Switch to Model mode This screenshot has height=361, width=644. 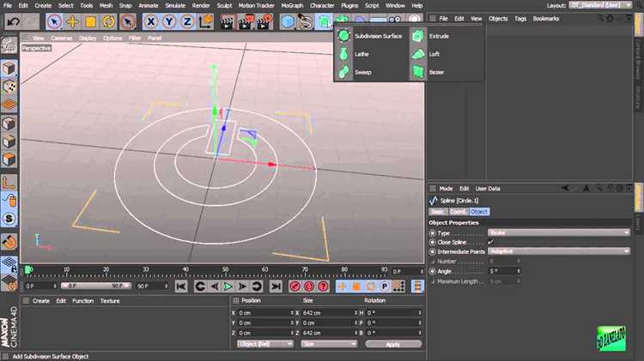click(9, 68)
